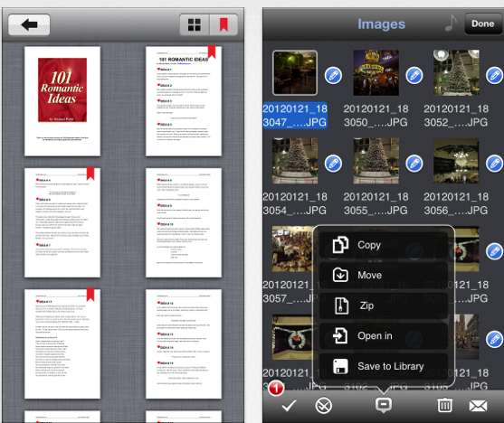The width and height of the screenshot is (504, 423).
Task: Email selected files with envelope icon
Action: point(479,406)
